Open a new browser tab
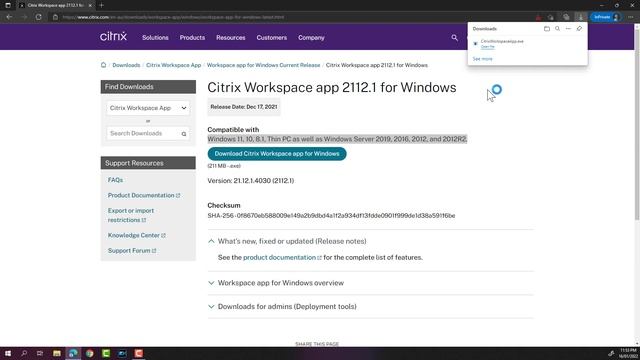The height and width of the screenshot is (360, 640). [x=101, y=5]
